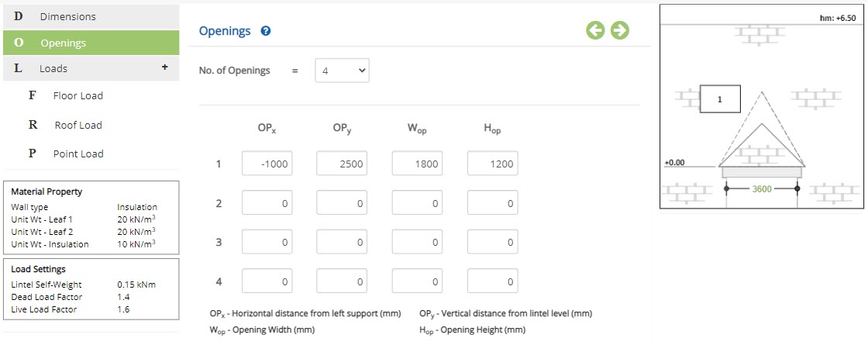
Task: Click the P icon for Point Load
Action: 33,154
